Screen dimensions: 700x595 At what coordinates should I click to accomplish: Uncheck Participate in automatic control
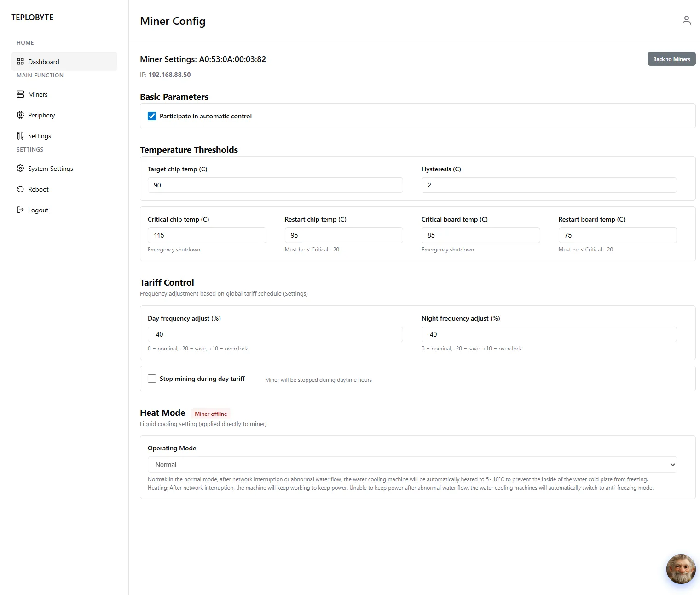click(152, 116)
